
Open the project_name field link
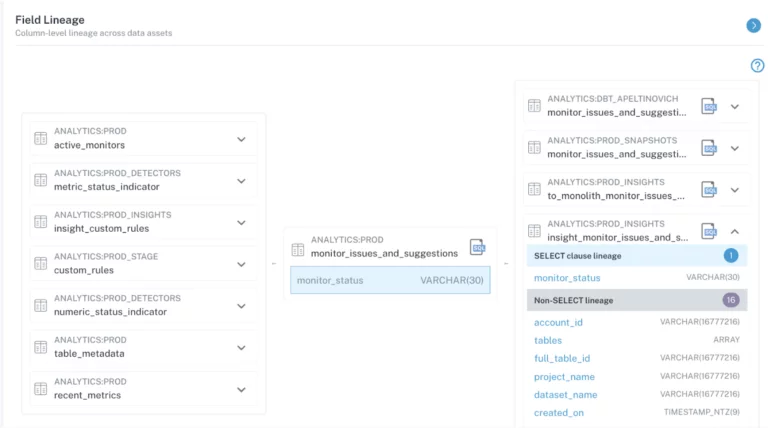[x=564, y=377]
